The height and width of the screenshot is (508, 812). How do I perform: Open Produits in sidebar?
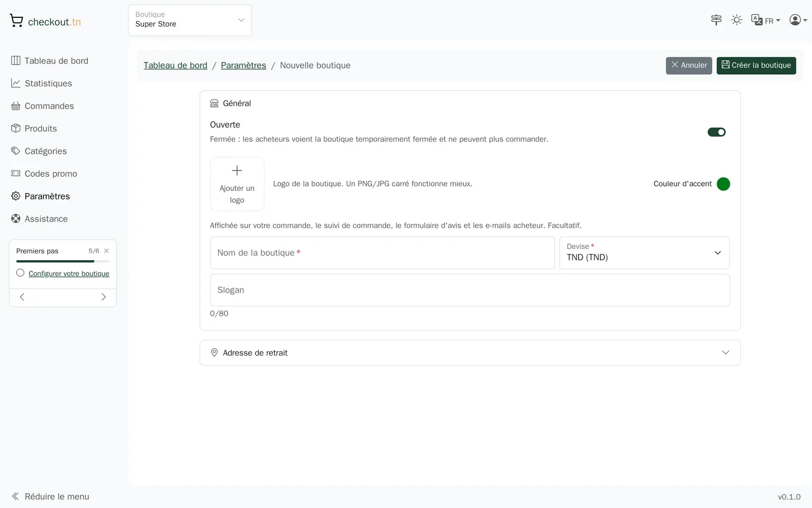34,129
